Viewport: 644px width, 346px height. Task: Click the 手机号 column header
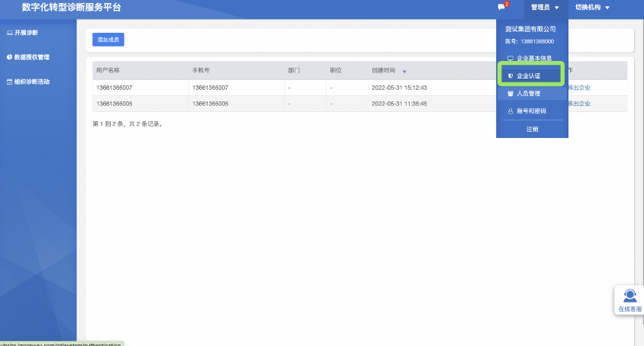(x=201, y=71)
